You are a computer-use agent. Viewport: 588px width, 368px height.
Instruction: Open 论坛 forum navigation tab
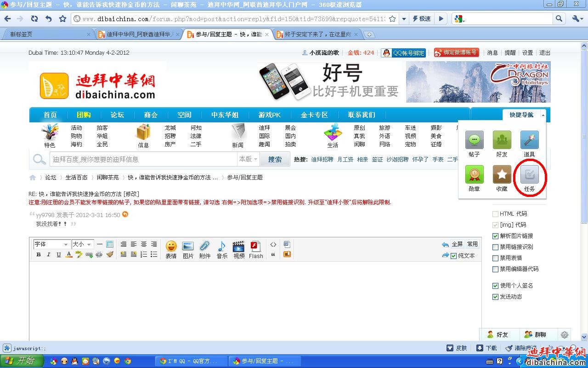[x=117, y=115]
